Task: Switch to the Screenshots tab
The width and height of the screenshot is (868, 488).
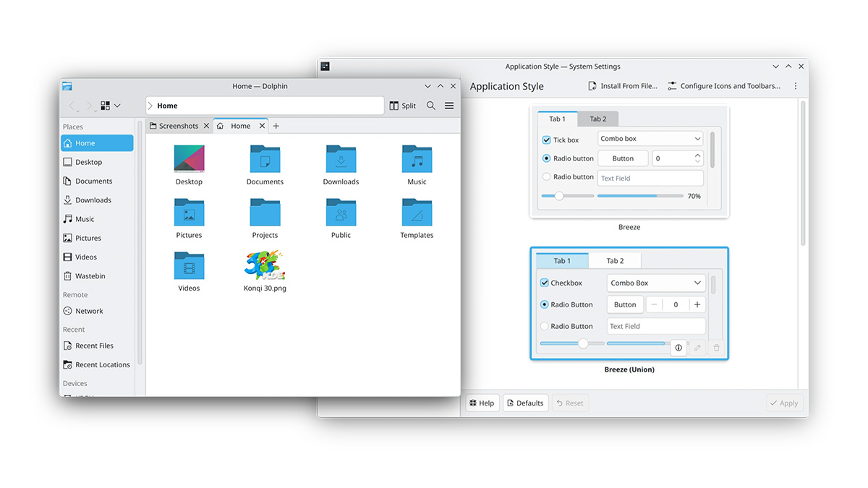Action: [179, 126]
